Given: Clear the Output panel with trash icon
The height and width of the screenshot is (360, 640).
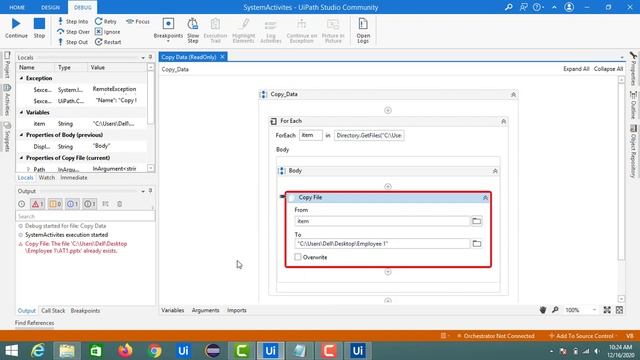Looking at the screenshot, I should pyautogui.click(x=120, y=204).
